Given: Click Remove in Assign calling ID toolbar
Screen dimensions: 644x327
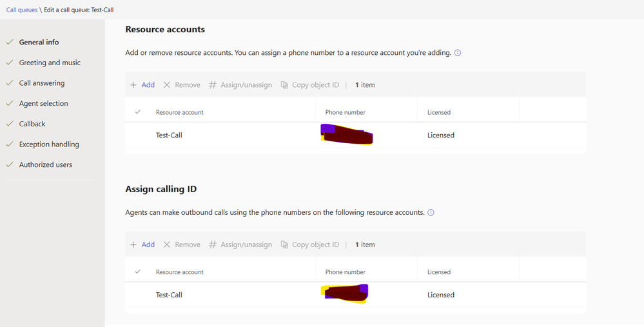Looking at the screenshot, I should click(182, 244).
